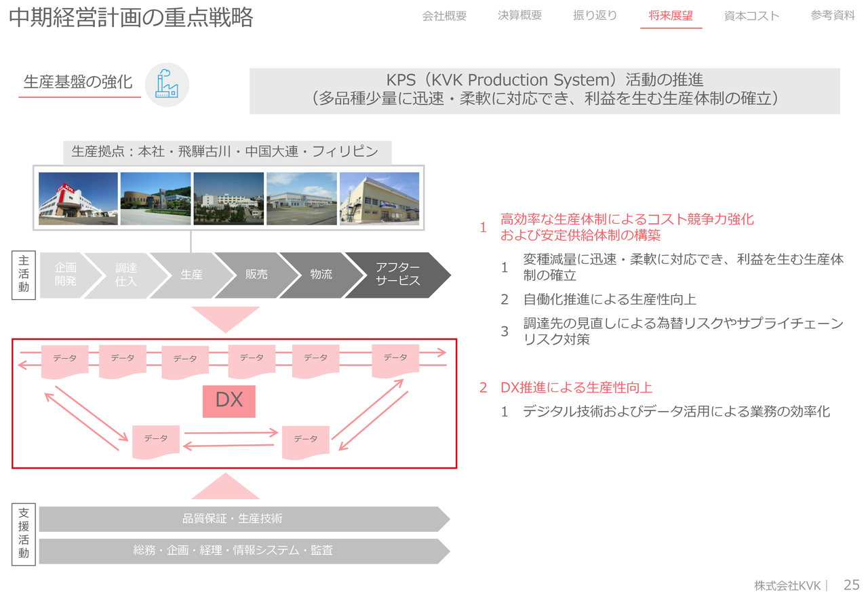Go to the 資本コスト tab
The width and height of the screenshot is (868, 601).
click(751, 16)
